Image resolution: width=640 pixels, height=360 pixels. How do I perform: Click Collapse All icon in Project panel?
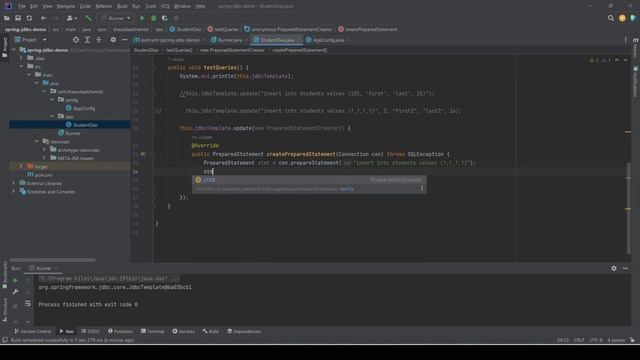tap(98, 40)
